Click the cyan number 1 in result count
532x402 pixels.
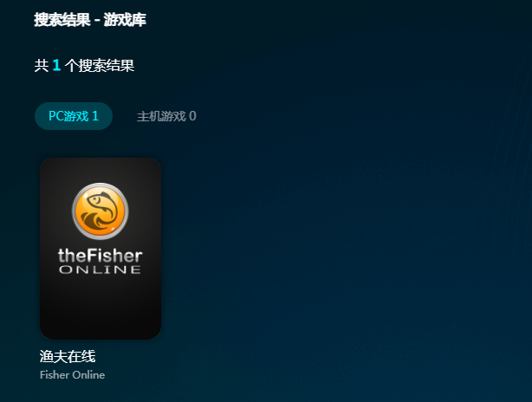coord(56,65)
